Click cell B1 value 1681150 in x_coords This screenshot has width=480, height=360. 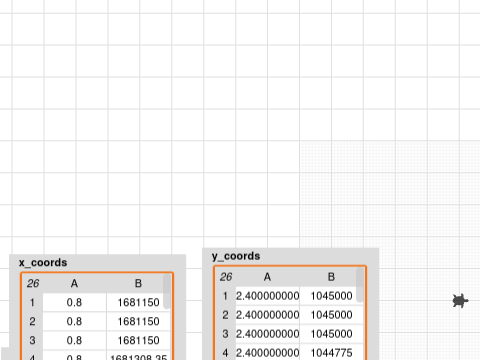click(138, 303)
